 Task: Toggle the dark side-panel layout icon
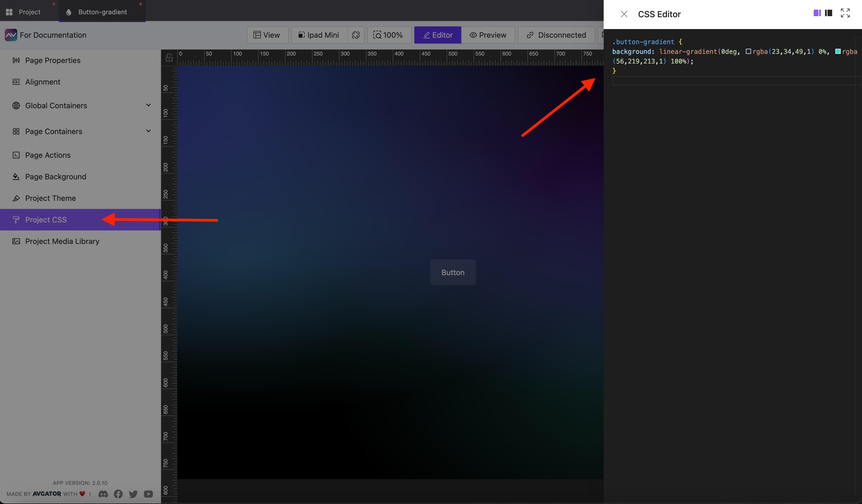click(x=829, y=13)
